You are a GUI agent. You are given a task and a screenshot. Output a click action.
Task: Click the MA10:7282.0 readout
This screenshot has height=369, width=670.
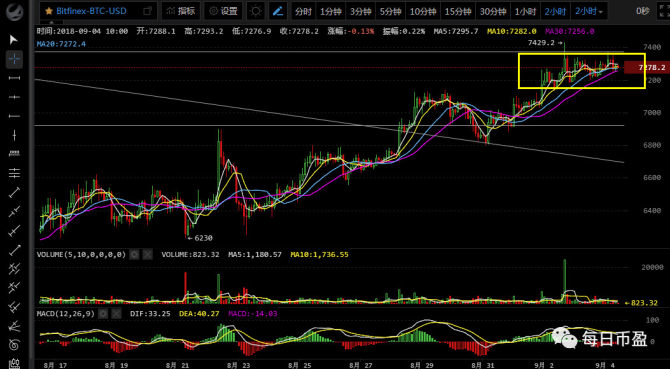[511, 31]
